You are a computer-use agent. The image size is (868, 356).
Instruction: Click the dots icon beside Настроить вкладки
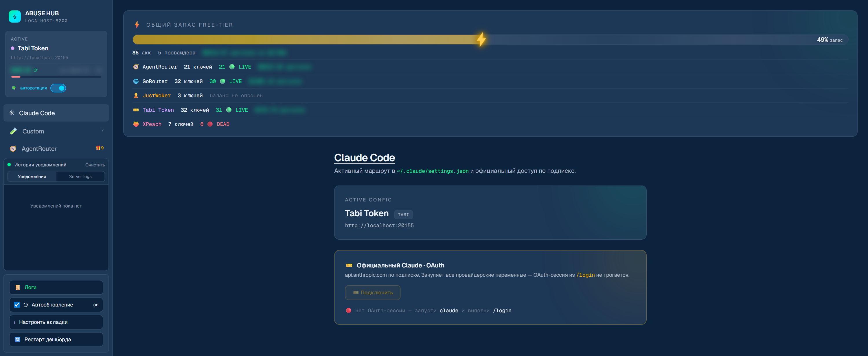pos(14,322)
